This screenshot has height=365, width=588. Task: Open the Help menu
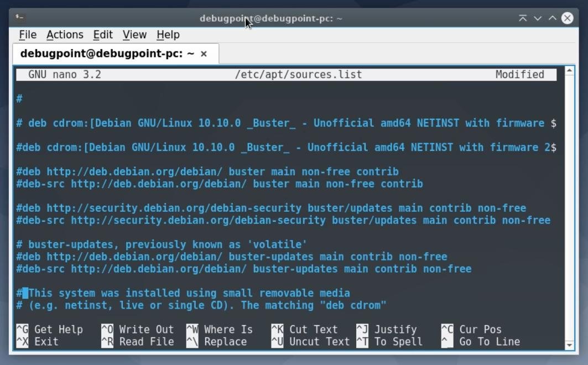(x=166, y=34)
